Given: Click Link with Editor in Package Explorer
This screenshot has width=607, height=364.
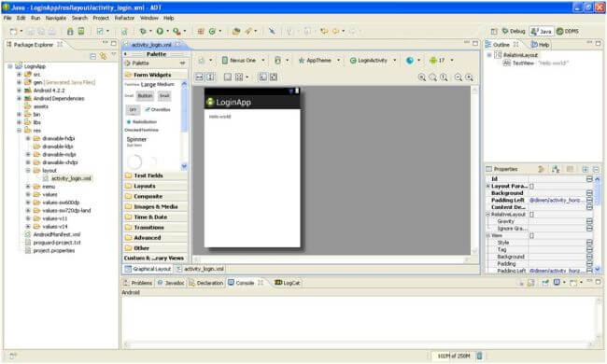Looking at the screenshot, I should tap(104, 56).
